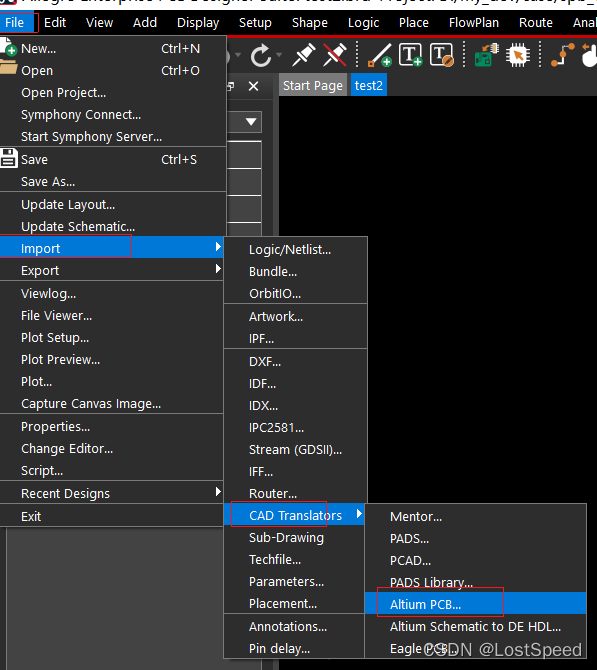Expand the Import submenu

[x=112, y=247]
